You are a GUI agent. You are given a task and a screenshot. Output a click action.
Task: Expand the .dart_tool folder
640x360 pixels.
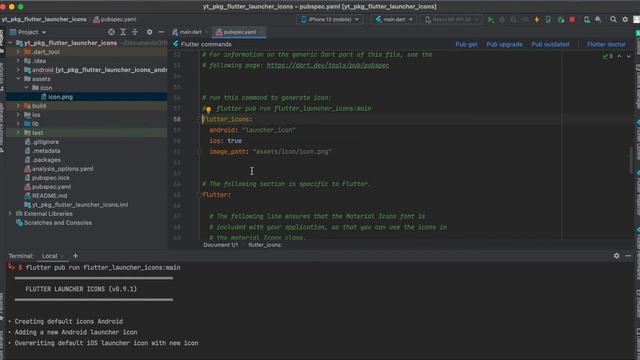point(18,52)
